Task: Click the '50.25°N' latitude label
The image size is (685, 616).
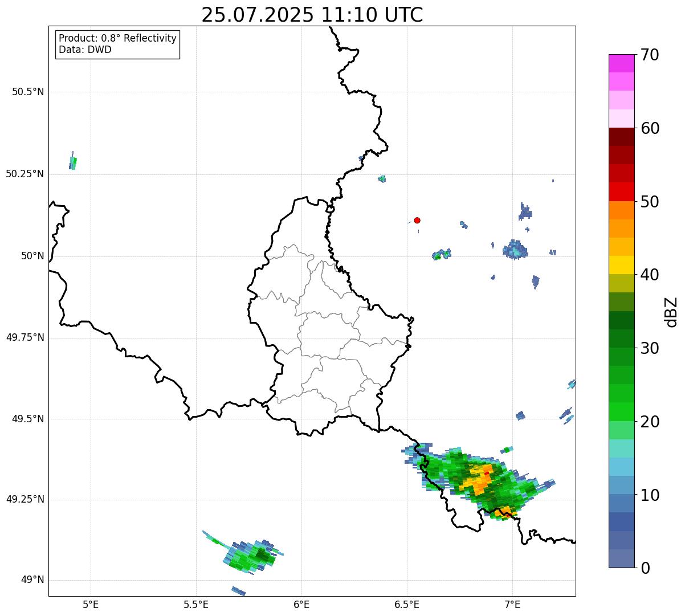Action: click(x=25, y=174)
